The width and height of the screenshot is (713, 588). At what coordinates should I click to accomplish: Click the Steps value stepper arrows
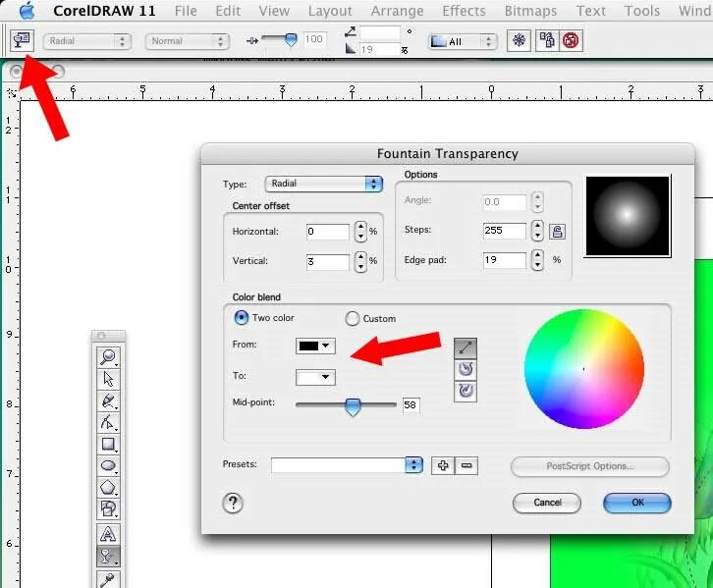[537, 231]
